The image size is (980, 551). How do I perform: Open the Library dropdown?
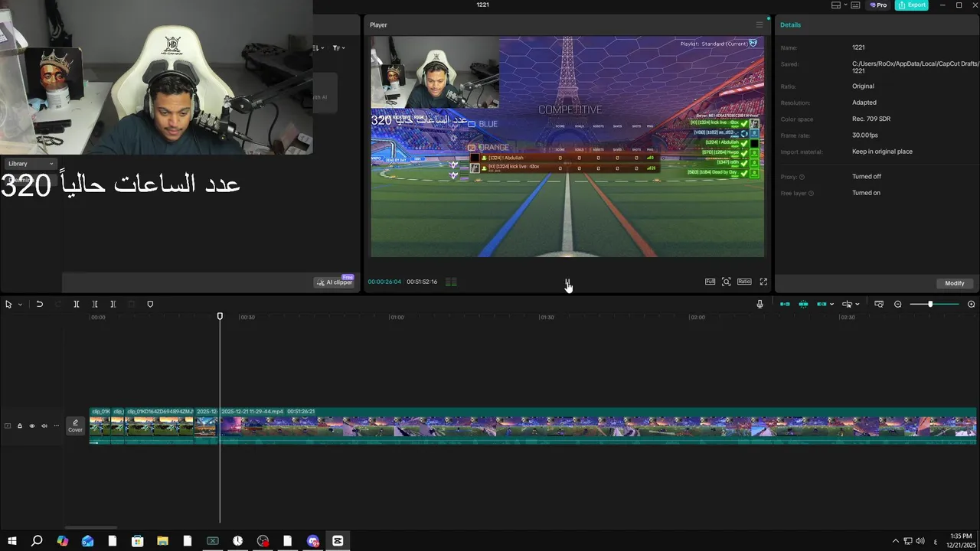pos(31,164)
